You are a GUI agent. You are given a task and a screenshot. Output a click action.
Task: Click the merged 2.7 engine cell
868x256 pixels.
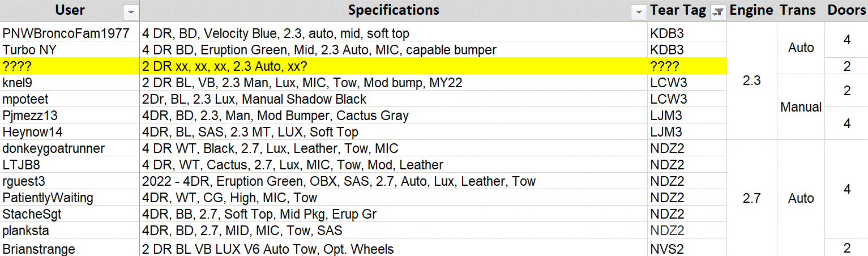[751, 198]
